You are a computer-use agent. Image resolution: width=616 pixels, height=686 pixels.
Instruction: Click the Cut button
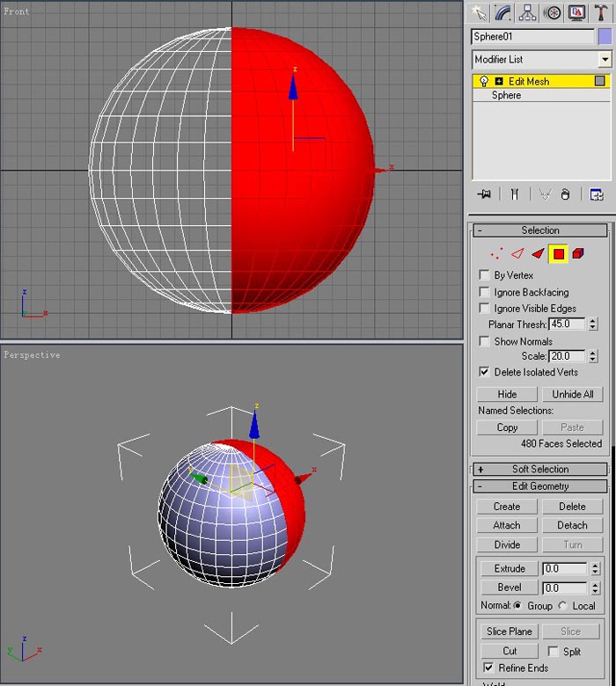tap(510, 651)
